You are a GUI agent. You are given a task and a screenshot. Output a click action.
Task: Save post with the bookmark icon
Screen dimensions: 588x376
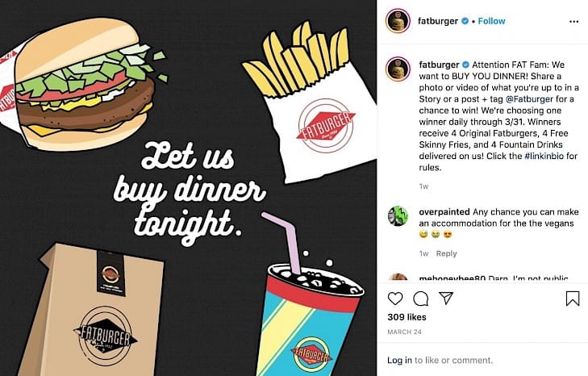[572, 299]
